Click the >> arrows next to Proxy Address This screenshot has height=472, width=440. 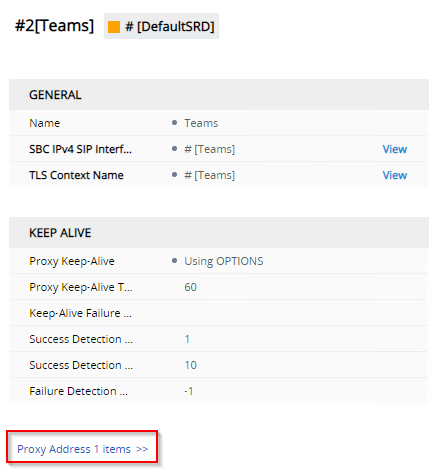tap(142, 449)
